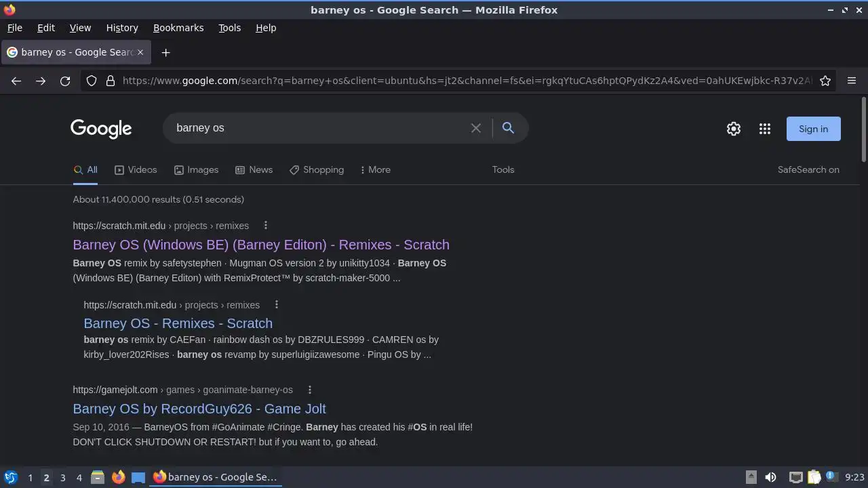This screenshot has height=488, width=868.
Task: Click the browser back arrow
Action: point(16,81)
